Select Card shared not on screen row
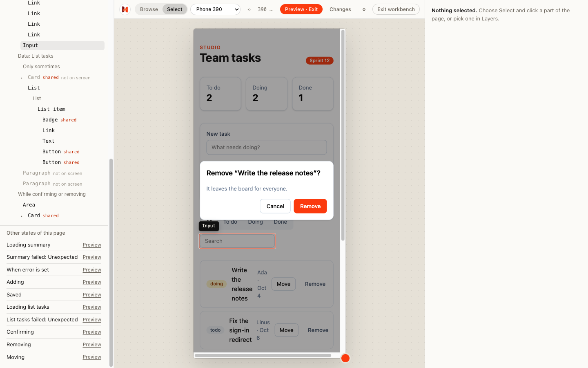588x368 pixels. pyautogui.click(x=59, y=77)
